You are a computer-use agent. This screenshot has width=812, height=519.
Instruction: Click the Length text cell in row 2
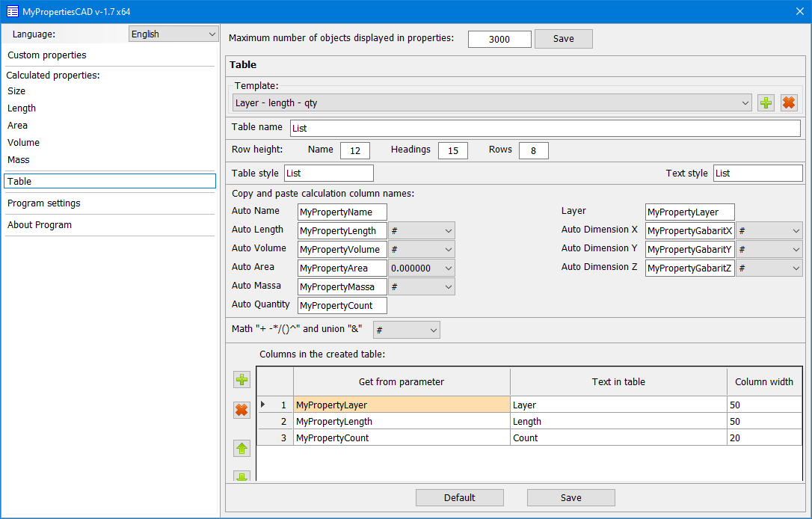[619, 422]
